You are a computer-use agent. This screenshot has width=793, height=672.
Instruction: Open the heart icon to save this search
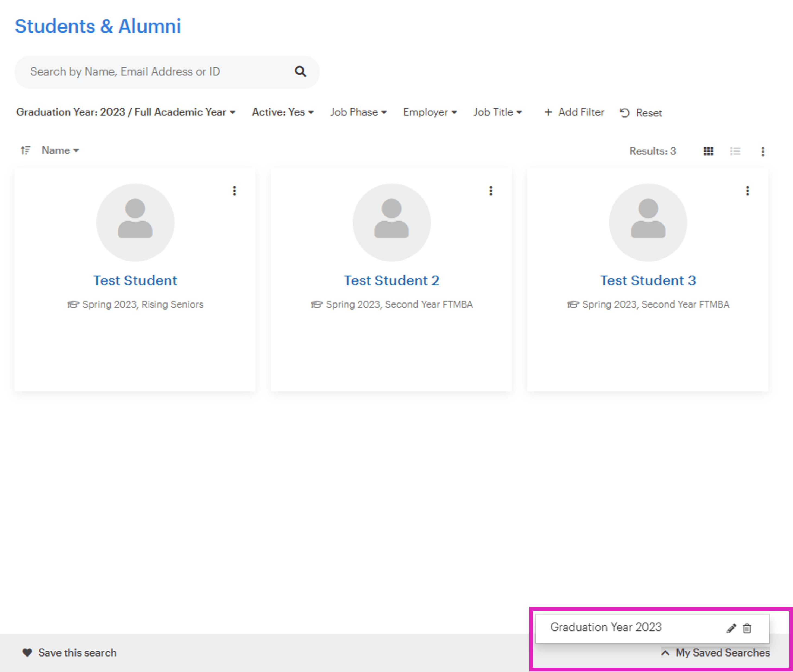pyautogui.click(x=27, y=652)
